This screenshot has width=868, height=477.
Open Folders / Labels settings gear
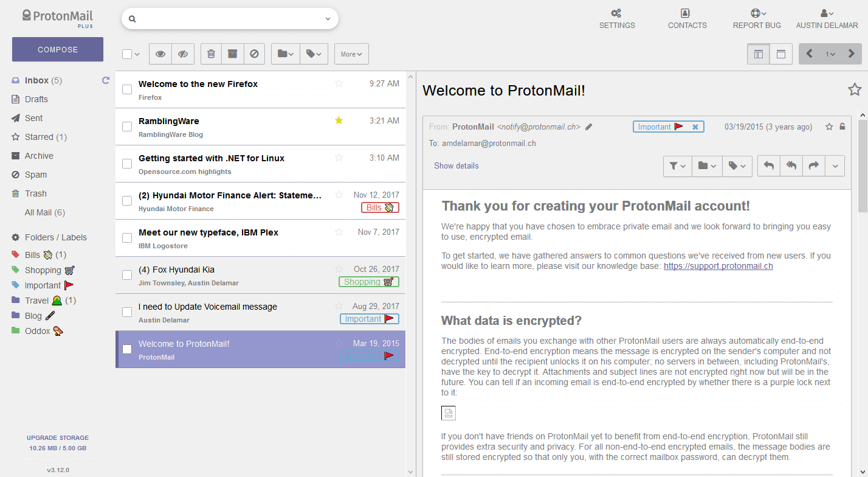[x=16, y=237]
